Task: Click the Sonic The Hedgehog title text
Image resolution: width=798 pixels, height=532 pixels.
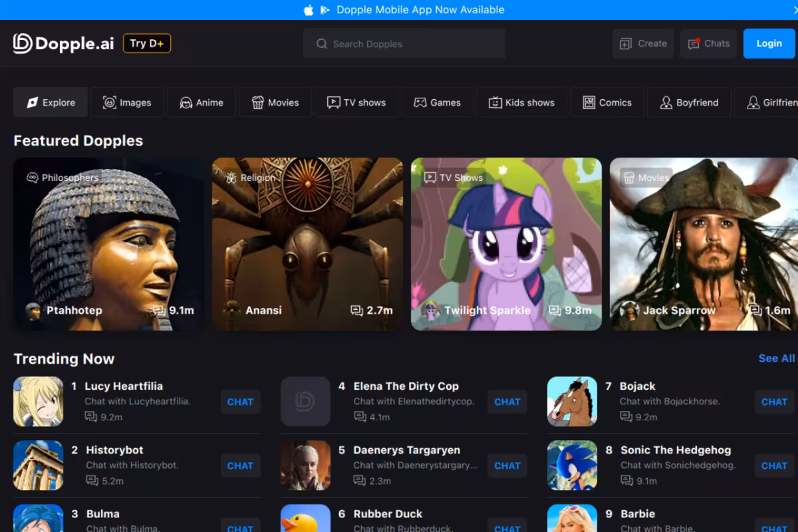Action: tap(676, 450)
